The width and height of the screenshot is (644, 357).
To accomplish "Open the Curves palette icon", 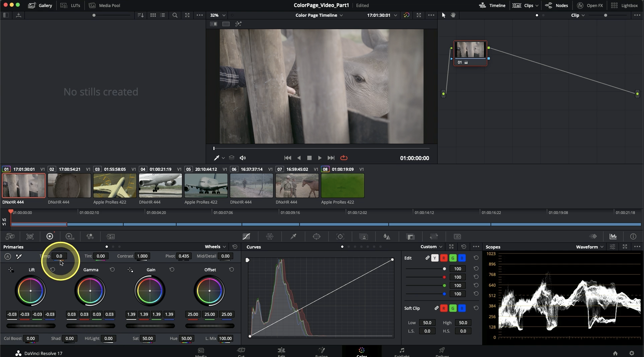I will point(246,236).
